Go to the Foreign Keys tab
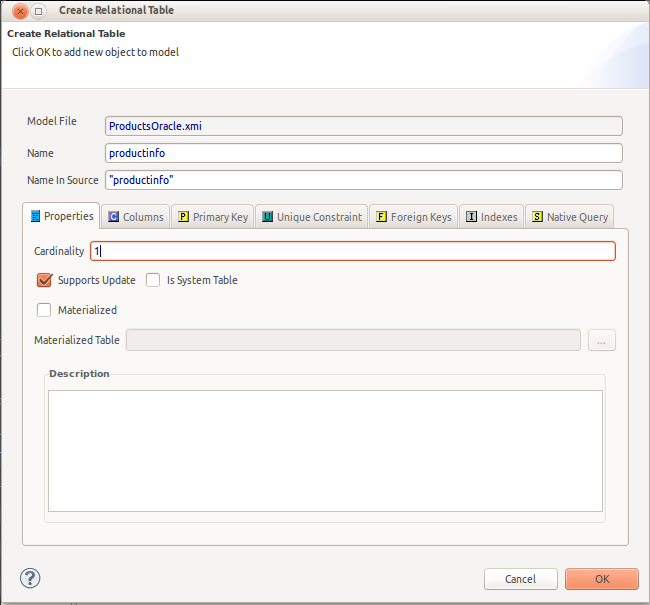The height and width of the screenshot is (605, 650). tap(414, 216)
